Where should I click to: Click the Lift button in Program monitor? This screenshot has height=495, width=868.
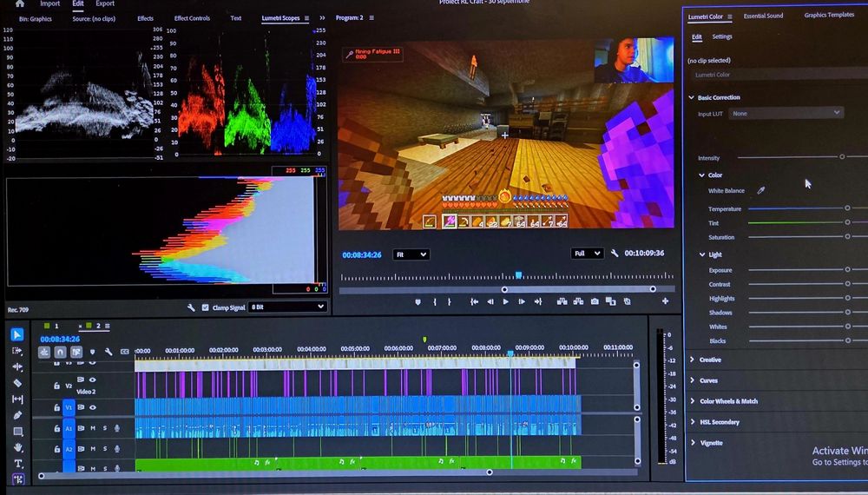pos(562,301)
